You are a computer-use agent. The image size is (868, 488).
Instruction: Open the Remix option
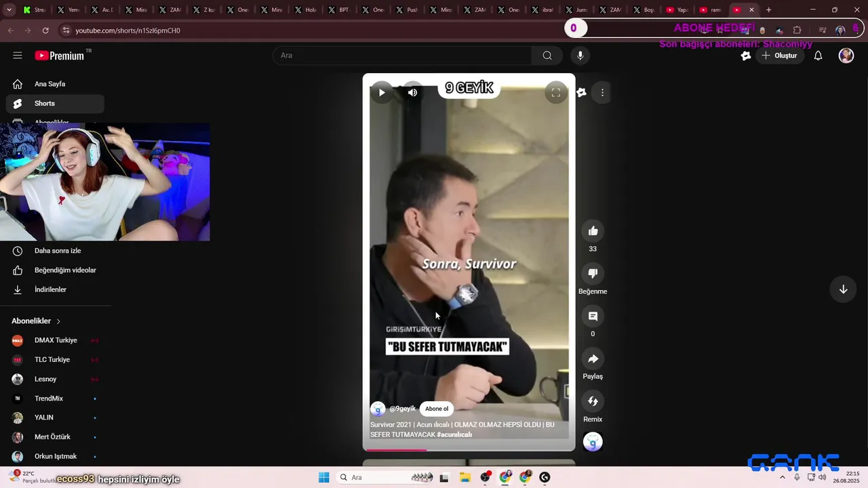[x=593, y=402]
